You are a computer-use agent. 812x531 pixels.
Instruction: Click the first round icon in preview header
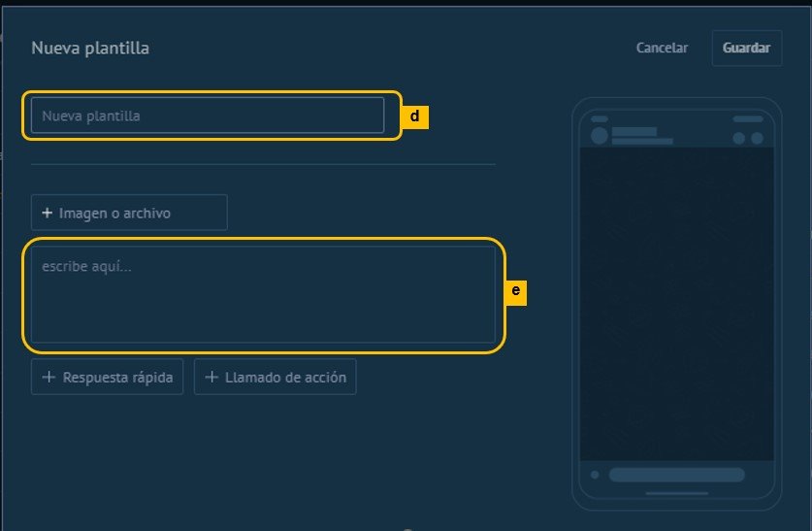tap(738, 138)
